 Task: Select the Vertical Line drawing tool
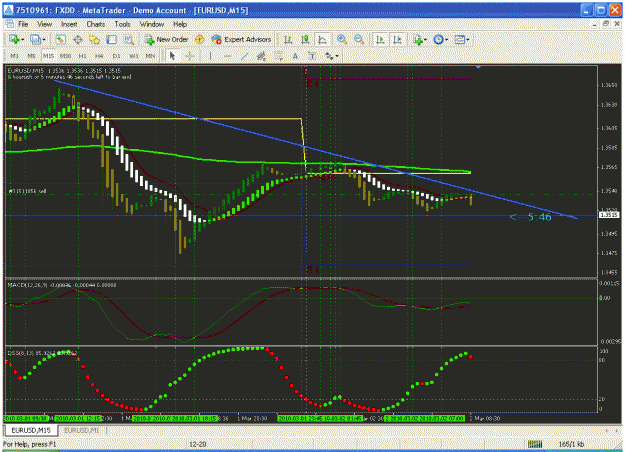click(210, 56)
